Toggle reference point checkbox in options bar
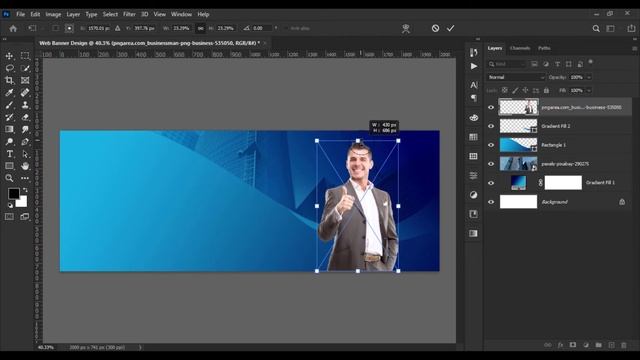Viewport: 640px width, 360px height. [x=56, y=28]
